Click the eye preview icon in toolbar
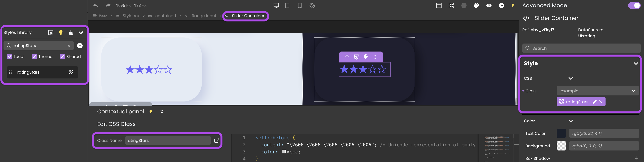 pos(489,5)
